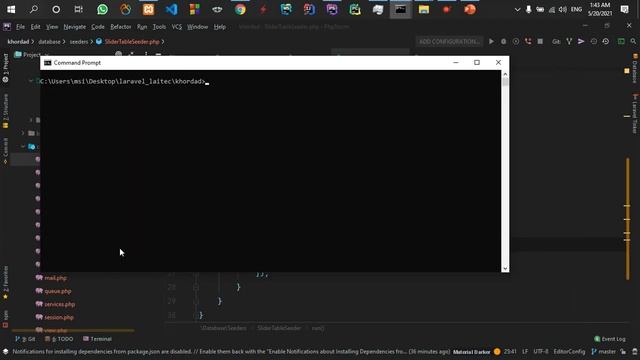Click the Command Prompt scrollbar up arrow
The image size is (640, 360).
pyautogui.click(x=505, y=74)
